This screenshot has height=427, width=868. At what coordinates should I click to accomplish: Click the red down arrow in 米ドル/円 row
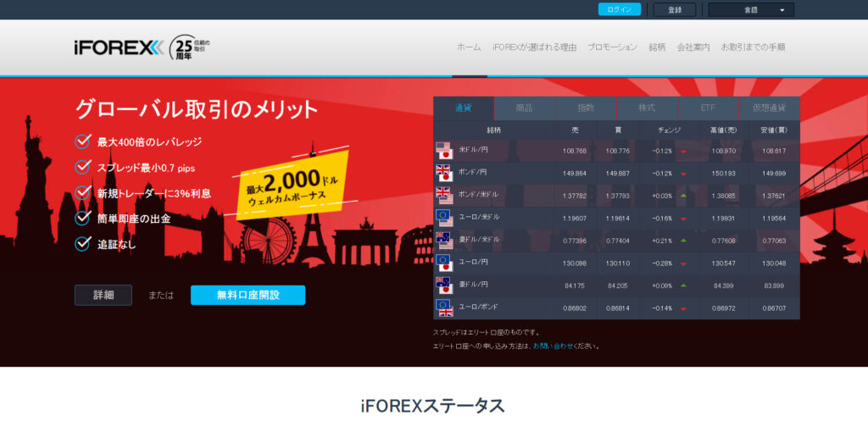(x=684, y=152)
